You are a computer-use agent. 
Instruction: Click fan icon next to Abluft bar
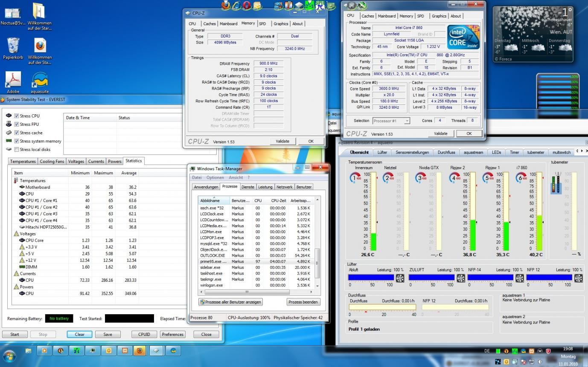(400, 278)
